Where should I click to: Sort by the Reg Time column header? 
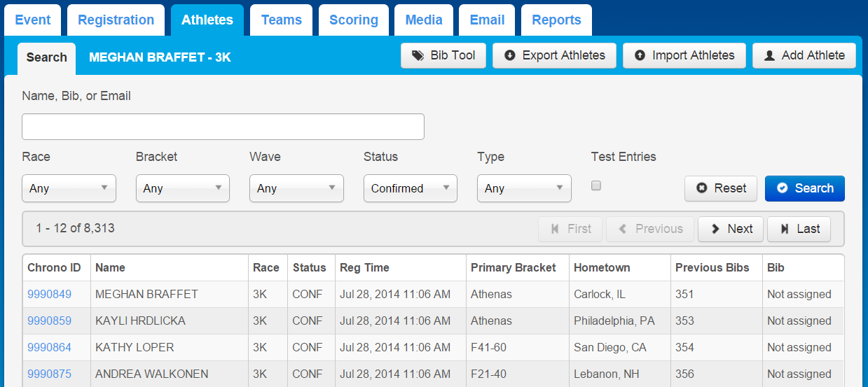[x=364, y=267]
